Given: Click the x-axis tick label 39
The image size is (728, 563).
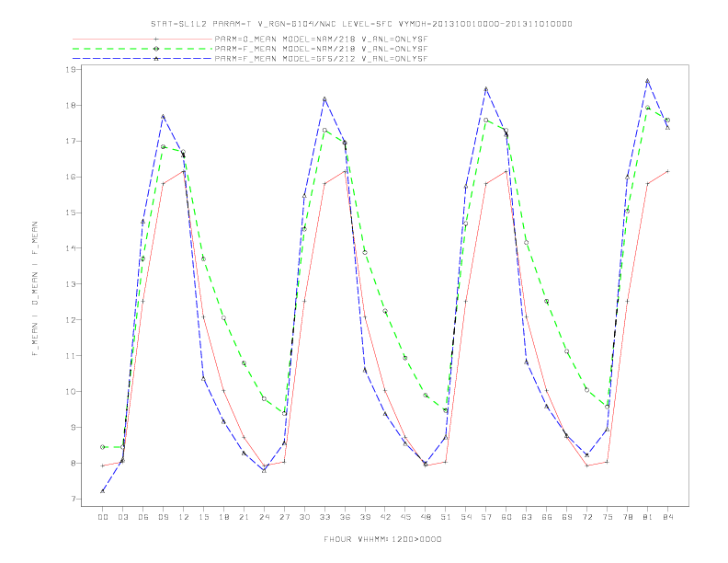Looking at the screenshot, I should click(365, 517).
